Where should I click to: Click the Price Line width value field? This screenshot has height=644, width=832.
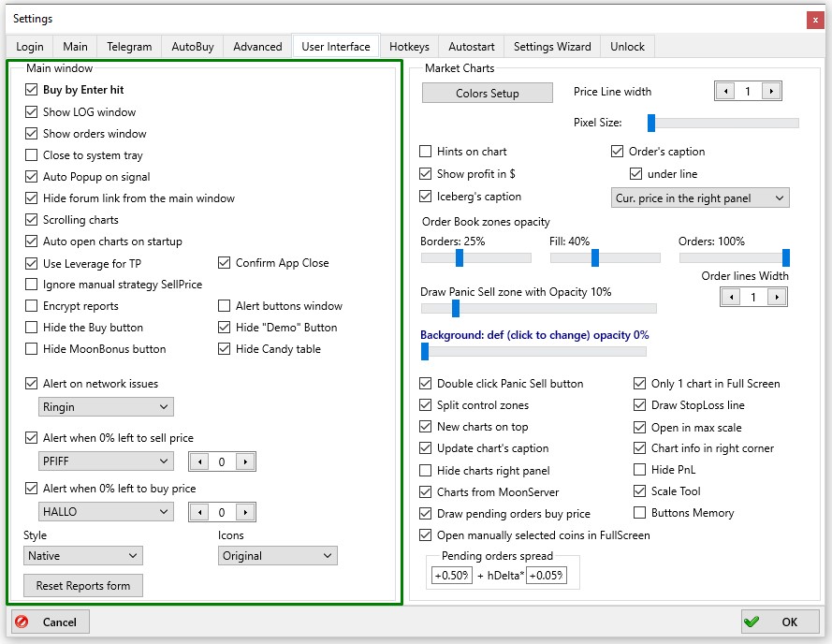point(748,92)
